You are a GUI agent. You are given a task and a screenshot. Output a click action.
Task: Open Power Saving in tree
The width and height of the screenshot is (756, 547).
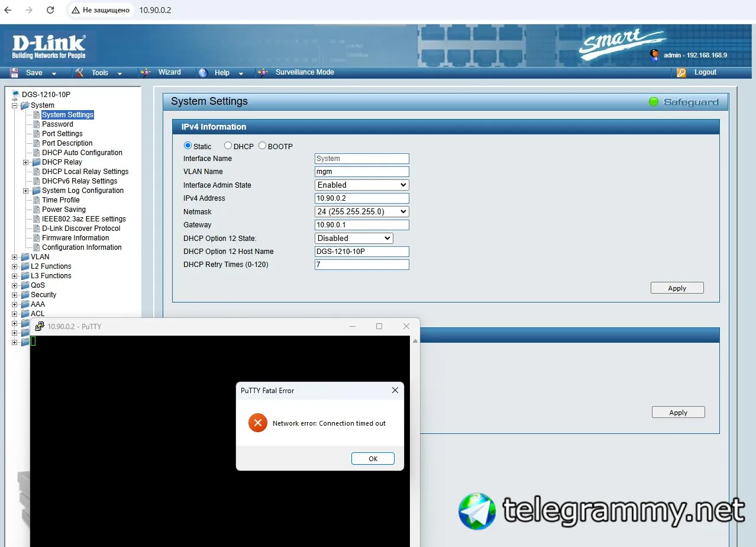[63, 210]
